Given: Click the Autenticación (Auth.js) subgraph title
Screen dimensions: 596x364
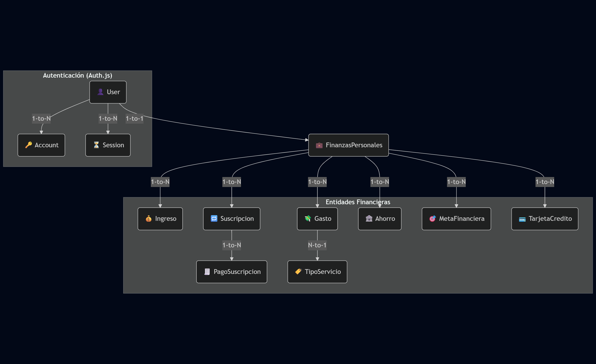Looking at the screenshot, I should (x=78, y=75).
